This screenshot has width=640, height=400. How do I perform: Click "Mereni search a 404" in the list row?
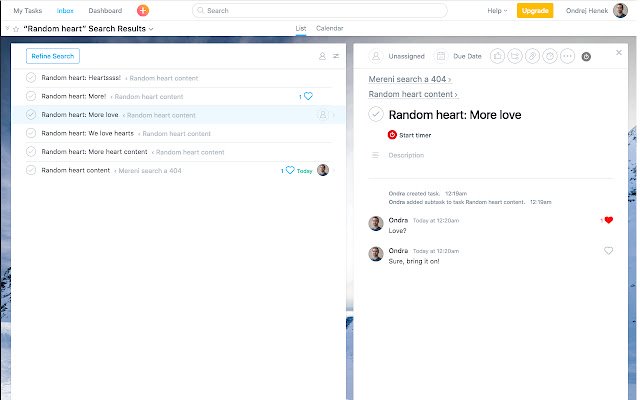tap(150, 171)
